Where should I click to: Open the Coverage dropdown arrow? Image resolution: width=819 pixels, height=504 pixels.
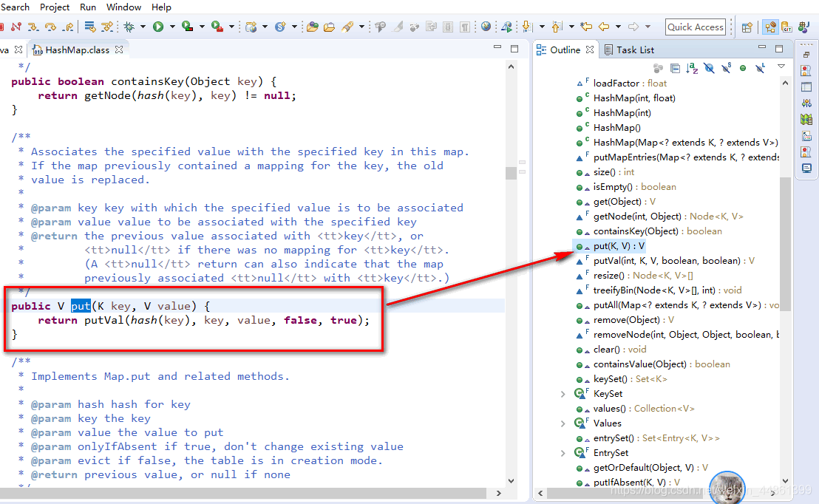pyautogui.click(x=202, y=27)
